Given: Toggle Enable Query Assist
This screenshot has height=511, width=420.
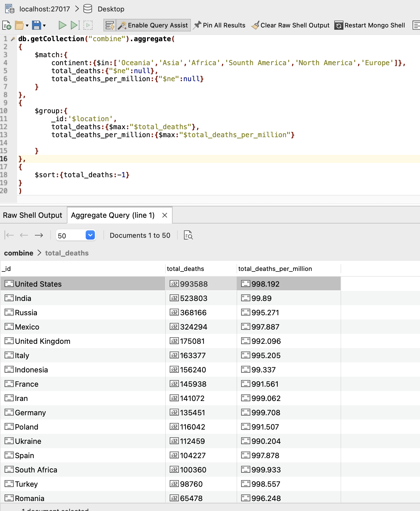Looking at the screenshot, I should tap(153, 25).
